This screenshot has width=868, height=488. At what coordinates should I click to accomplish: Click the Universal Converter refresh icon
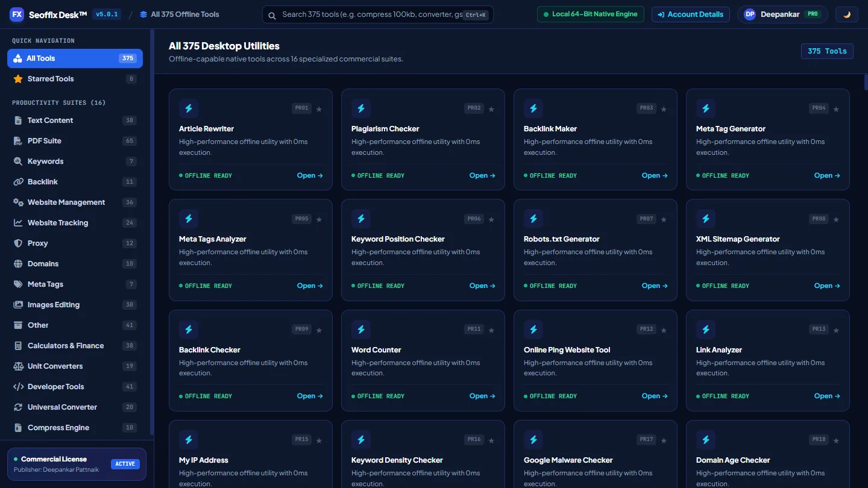click(x=18, y=407)
